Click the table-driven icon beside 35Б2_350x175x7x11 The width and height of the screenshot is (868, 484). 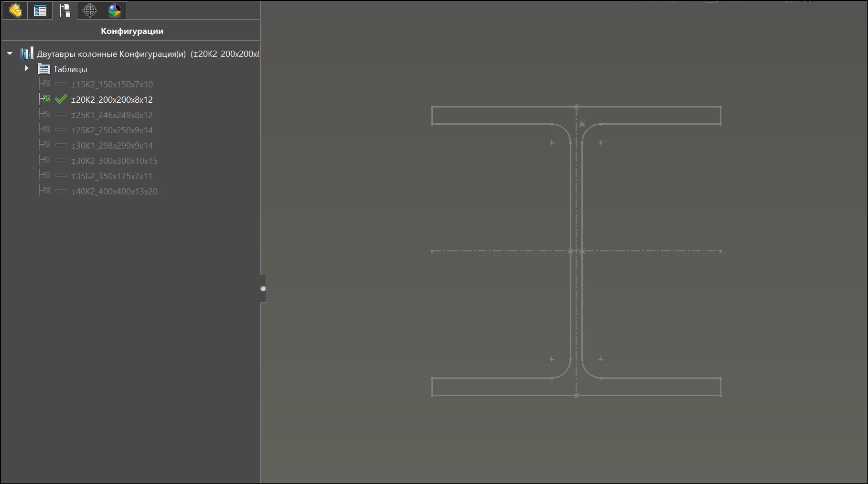click(45, 175)
